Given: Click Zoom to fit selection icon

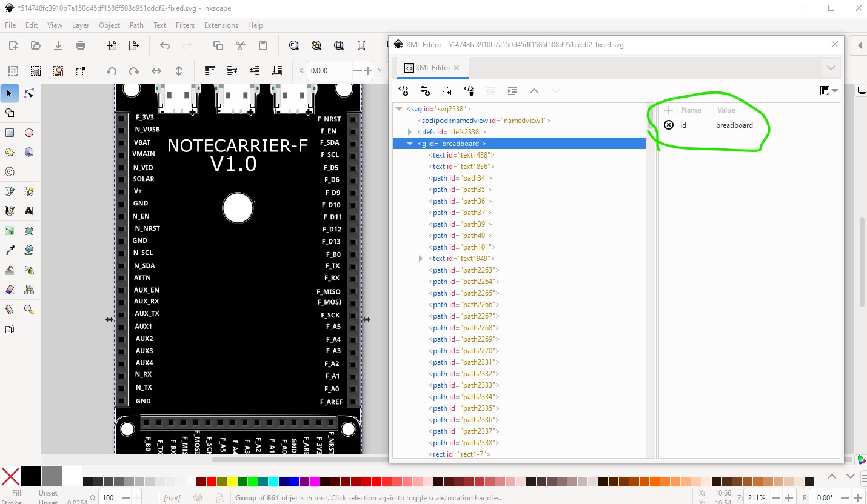Looking at the screenshot, I should pos(294,45).
